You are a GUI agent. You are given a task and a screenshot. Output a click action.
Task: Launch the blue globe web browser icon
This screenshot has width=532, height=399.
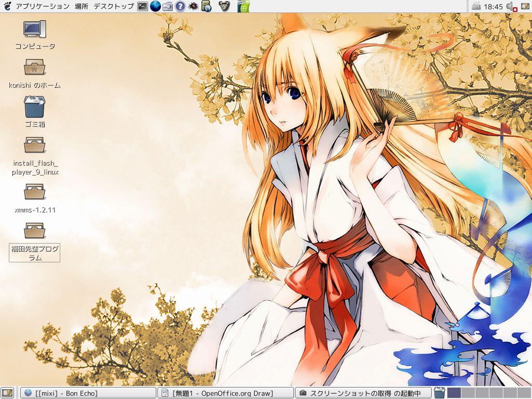tap(155, 6)
